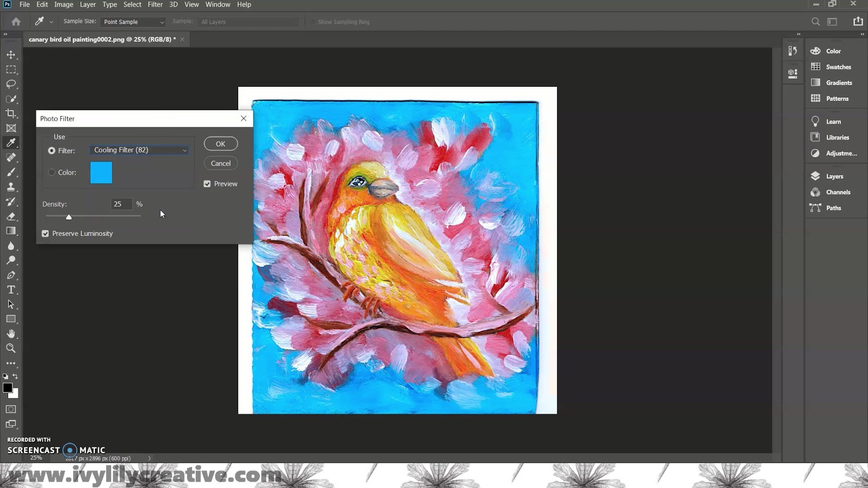Switch to canary bird oil painting document tab
This screenshot has width=868, height=488.
103,39
